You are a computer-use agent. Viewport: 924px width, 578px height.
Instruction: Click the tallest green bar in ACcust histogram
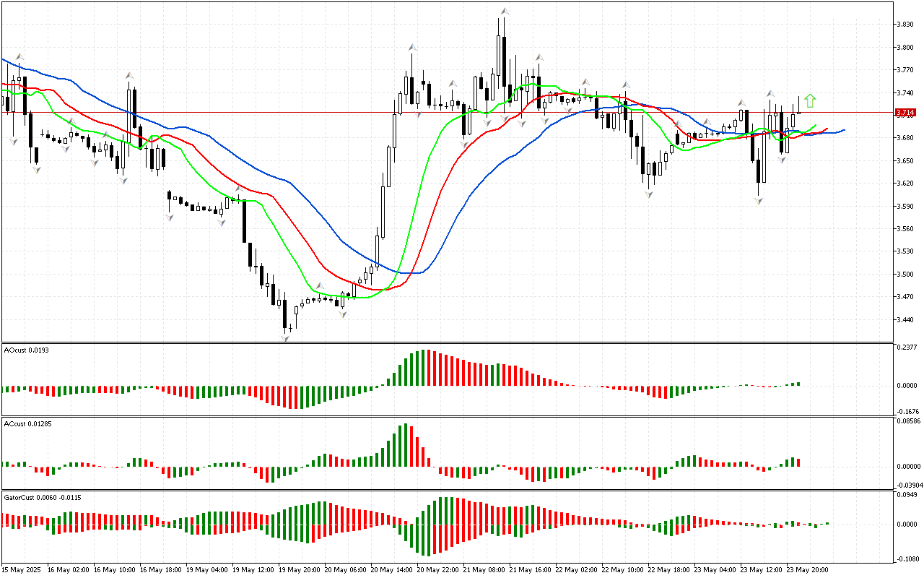(x=406, y=444)
